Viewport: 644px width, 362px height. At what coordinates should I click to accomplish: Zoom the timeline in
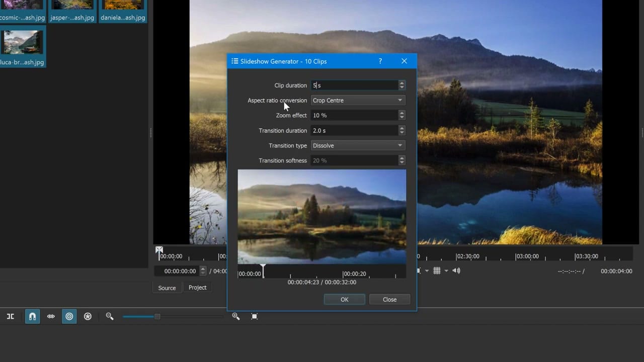click(235, 316)
